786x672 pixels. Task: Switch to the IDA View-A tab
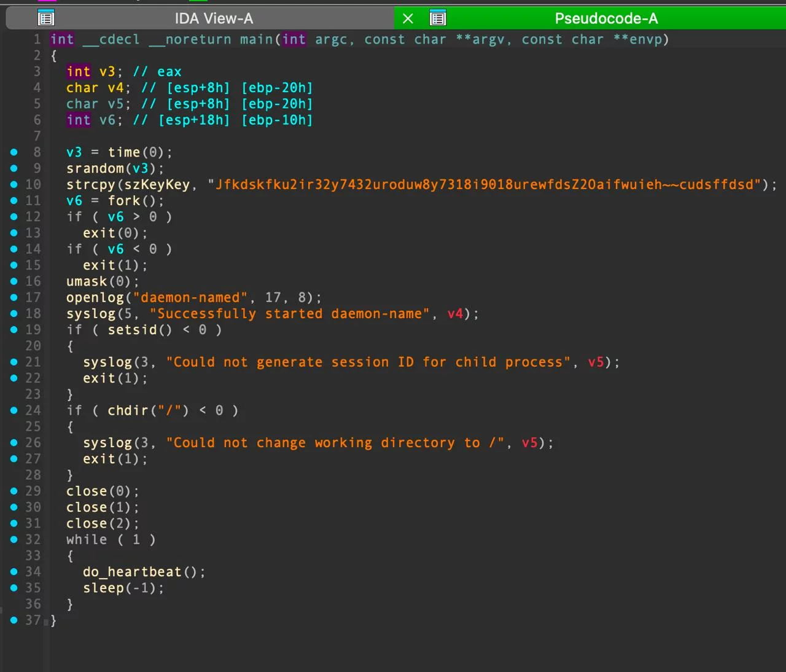(x=212, y=18)
